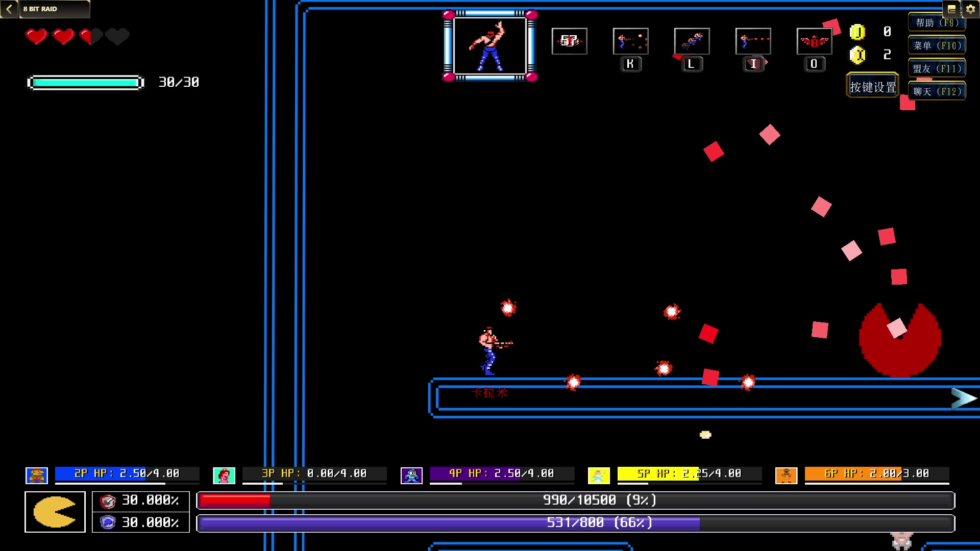Click the lower gold coin icon

(857, 55)
